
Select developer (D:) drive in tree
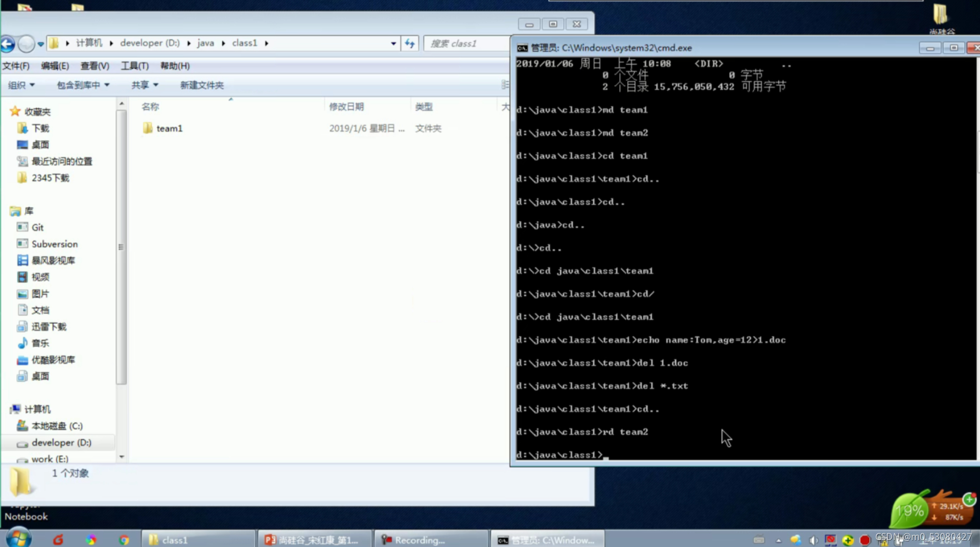point(61,443)
